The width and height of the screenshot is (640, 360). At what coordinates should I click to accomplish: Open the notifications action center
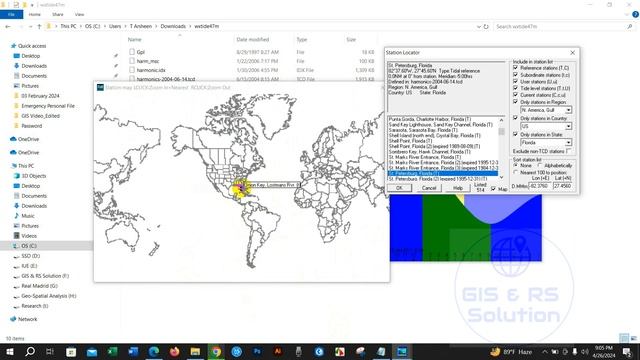coord(627,351)
